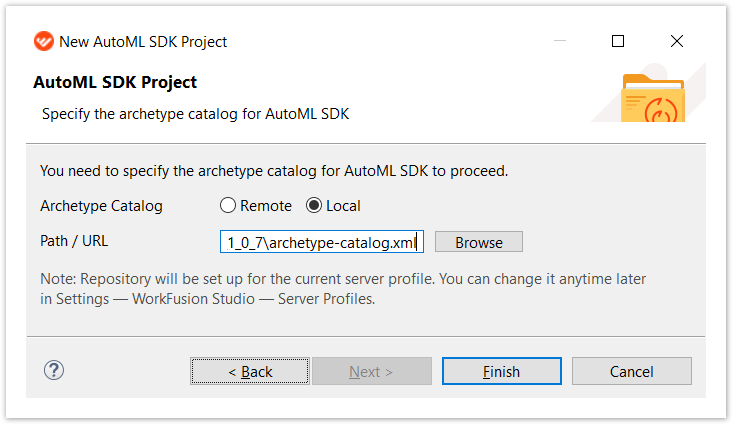
Task: Click the Local radio label text
Action: click(343, 206)
